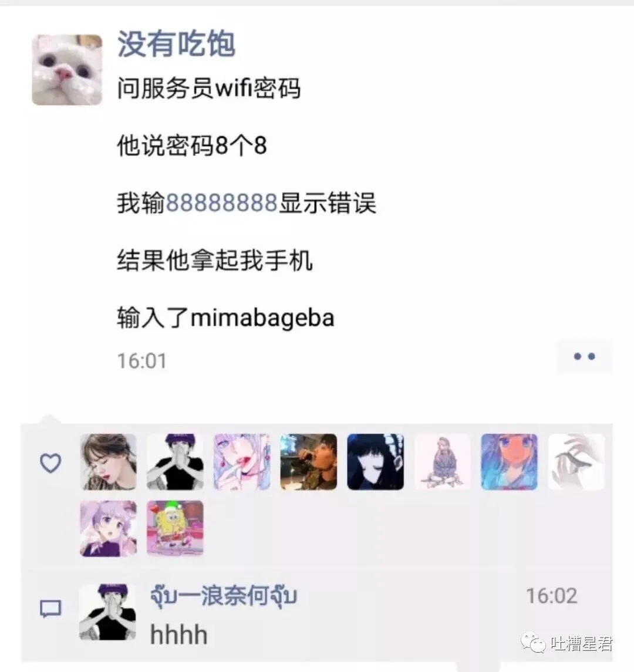Open the brown-haired woman liker avatar
634x672 pixels.
click(109, 461)
